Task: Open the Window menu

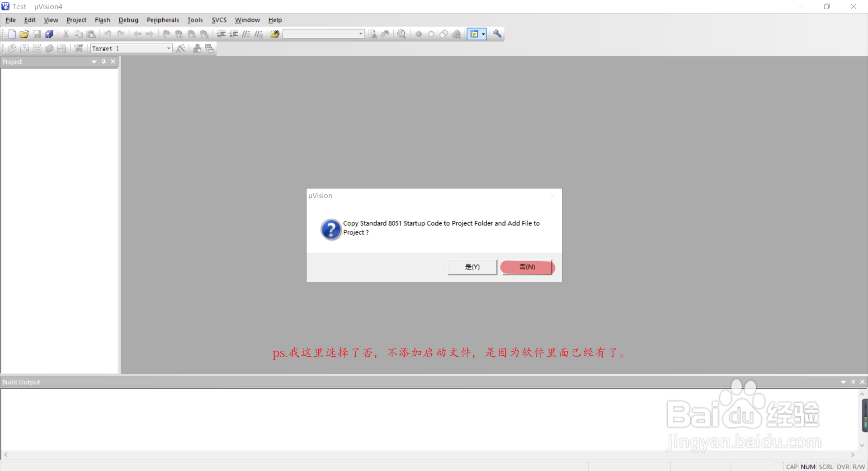Action: (x=247, y=20)
